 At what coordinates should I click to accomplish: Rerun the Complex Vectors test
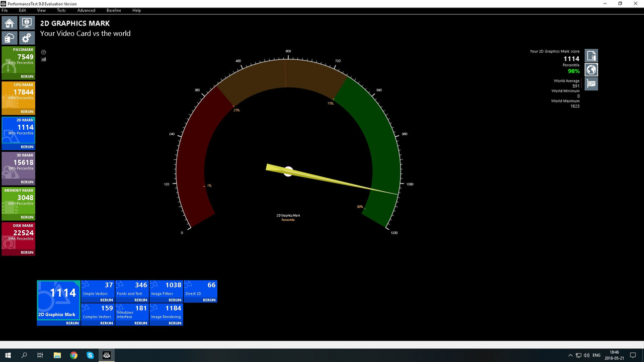106,323
